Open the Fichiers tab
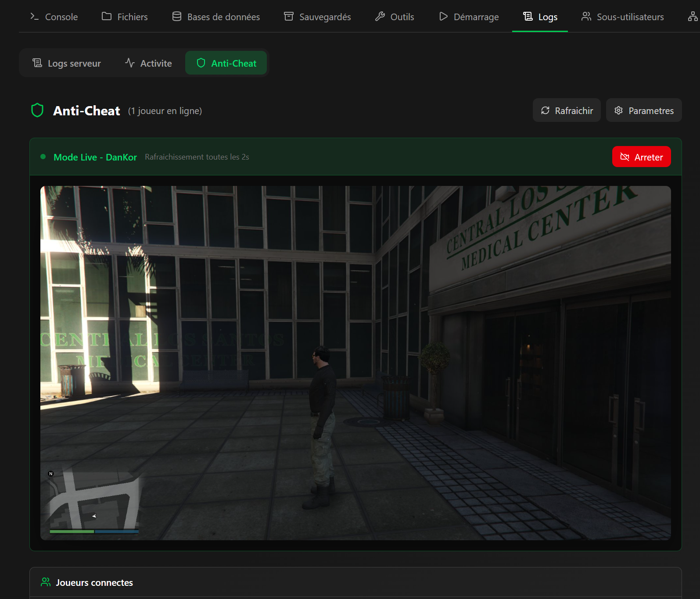The width and height of the screenshot is (700, 599). pyautogui.click(x=125, y=17)
